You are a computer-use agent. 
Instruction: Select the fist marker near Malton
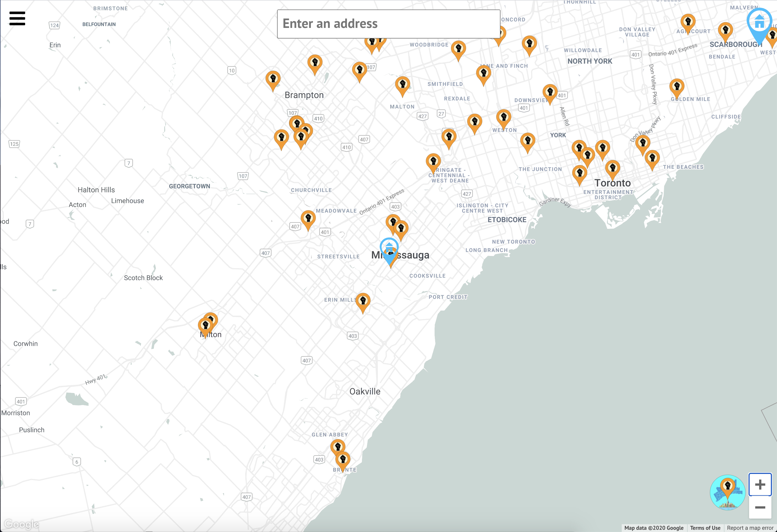[x=402, y=84]
